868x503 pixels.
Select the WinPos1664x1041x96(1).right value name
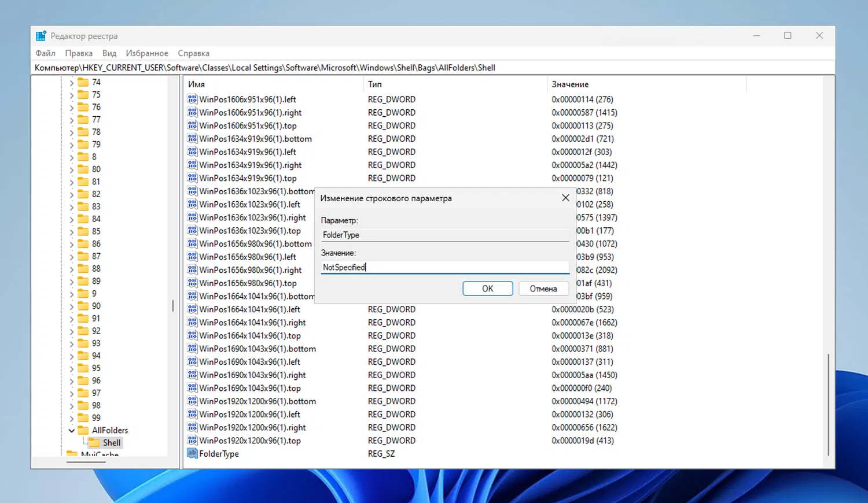252,323
